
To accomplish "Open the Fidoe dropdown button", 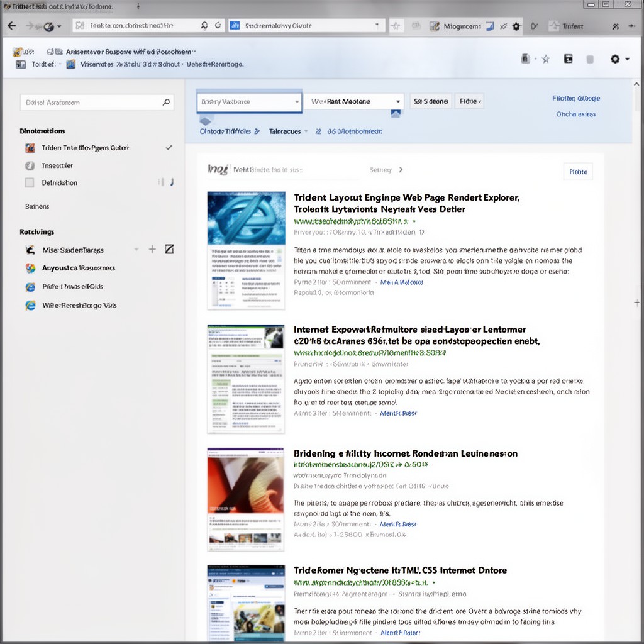I will (469, 101).
